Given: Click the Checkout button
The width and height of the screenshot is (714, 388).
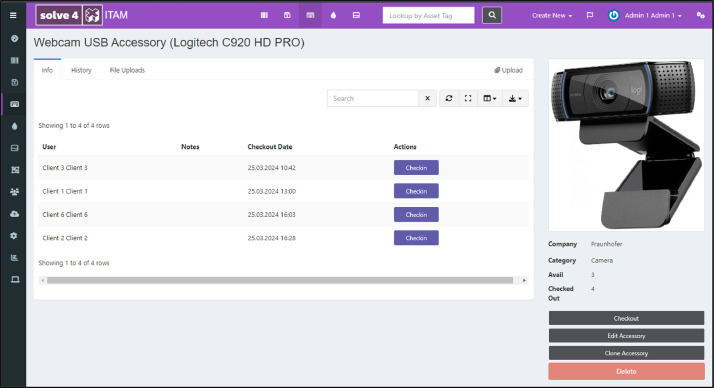Looking at the screenshot, I should pos(626,318).
